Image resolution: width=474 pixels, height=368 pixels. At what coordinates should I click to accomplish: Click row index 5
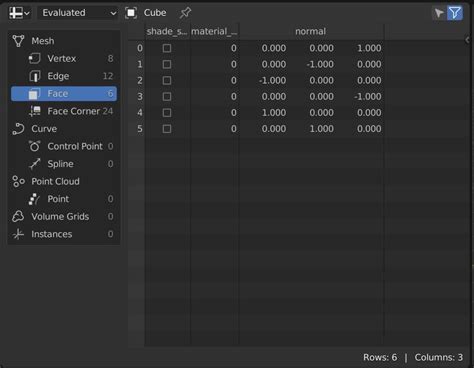point(140,129)
